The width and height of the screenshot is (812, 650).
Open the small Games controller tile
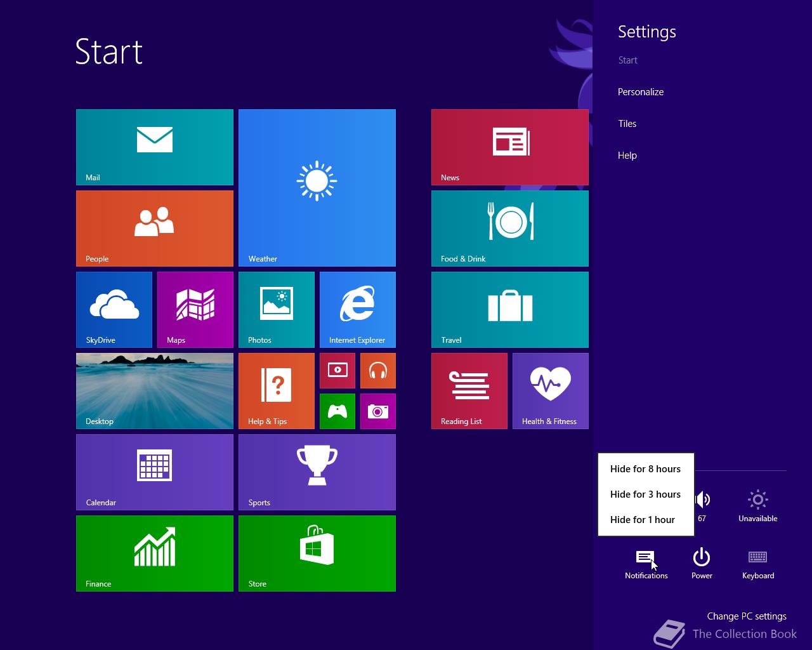coord(337,411)
